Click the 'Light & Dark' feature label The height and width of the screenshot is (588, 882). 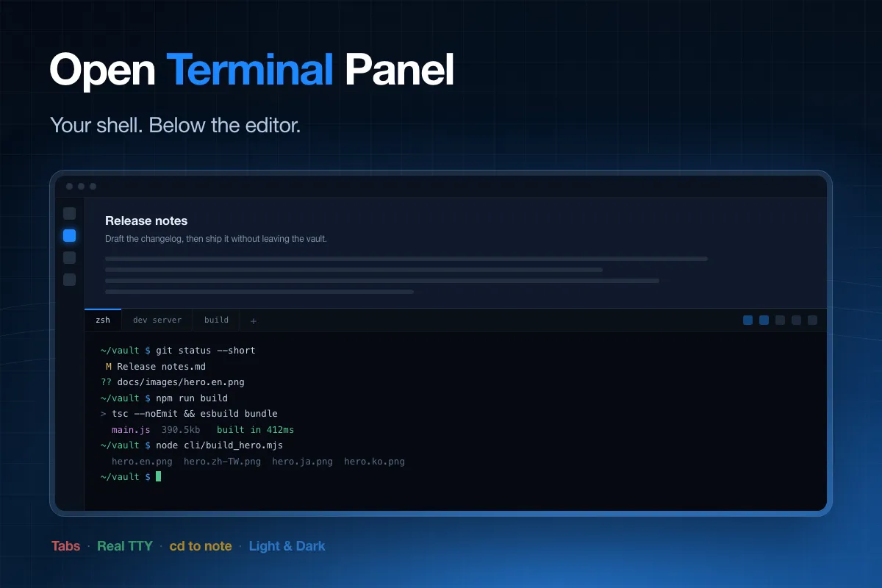(287, 546)
